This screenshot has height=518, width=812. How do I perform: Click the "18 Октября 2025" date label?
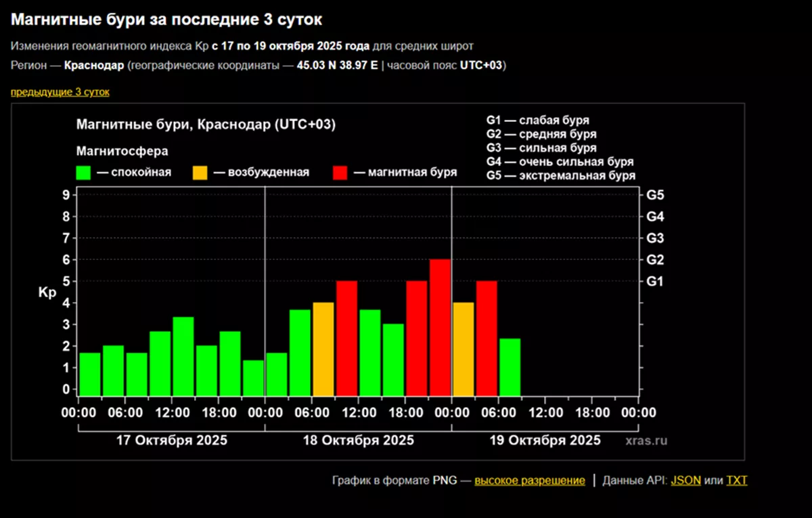pyautogui.click(x=359, y=440)
